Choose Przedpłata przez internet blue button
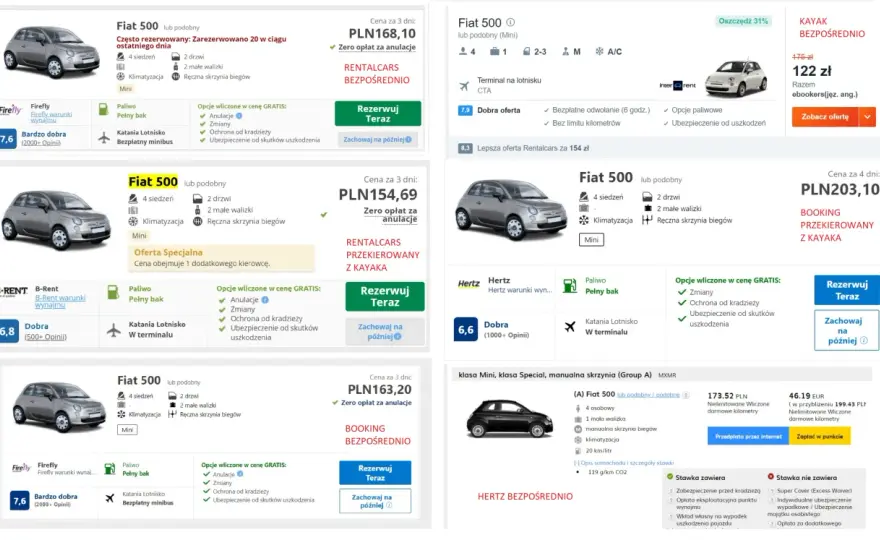This screenshot has width=880, height=540. (x=748, y=436)
